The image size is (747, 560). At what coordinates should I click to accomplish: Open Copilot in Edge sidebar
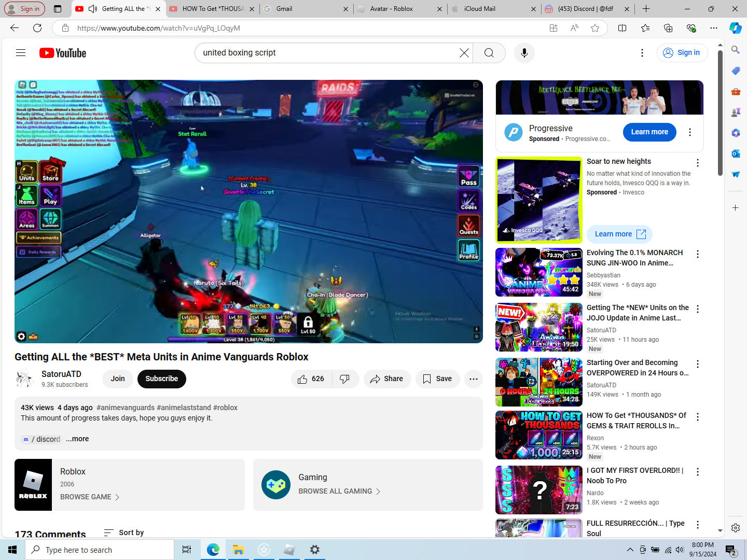click(736, 28)
